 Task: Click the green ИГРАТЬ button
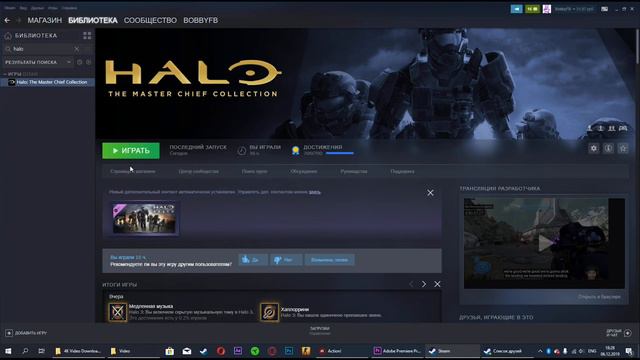[131, 151]
